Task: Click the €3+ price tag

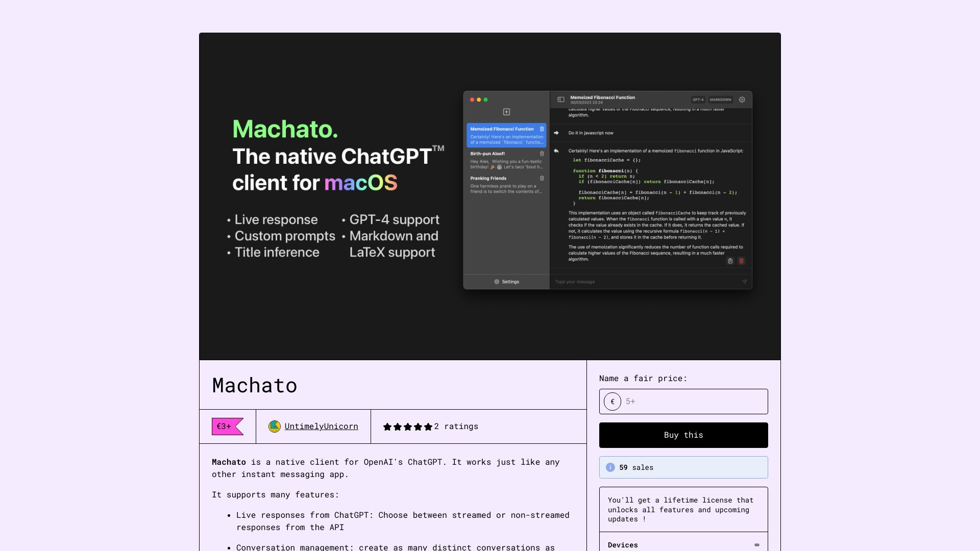Action: [227, 427]
